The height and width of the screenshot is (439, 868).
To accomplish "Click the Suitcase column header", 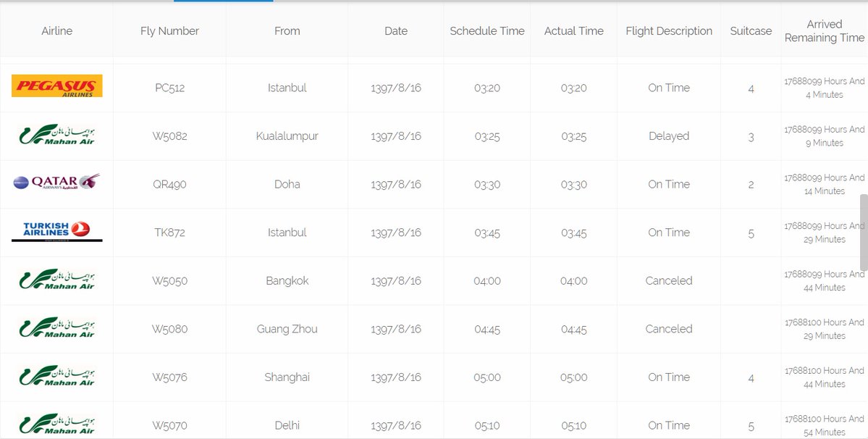I will click(x=751, y=31).
